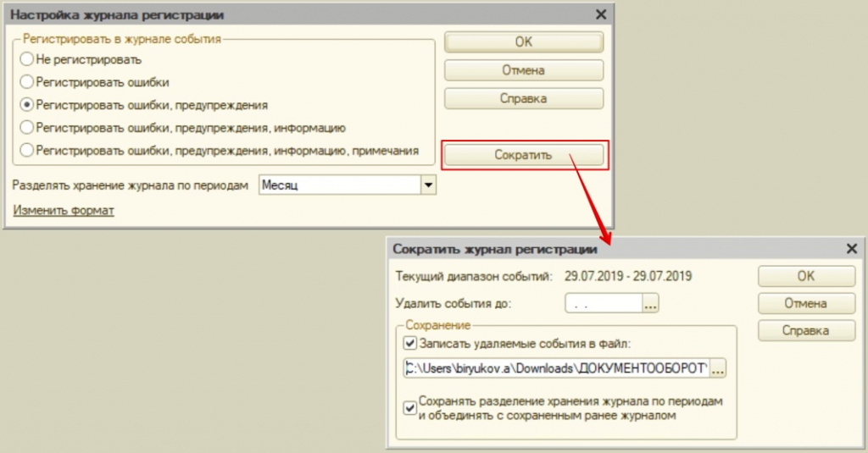Toggle 'Сохранять разделение хранения журнала' checkbox

pos(410,408)
